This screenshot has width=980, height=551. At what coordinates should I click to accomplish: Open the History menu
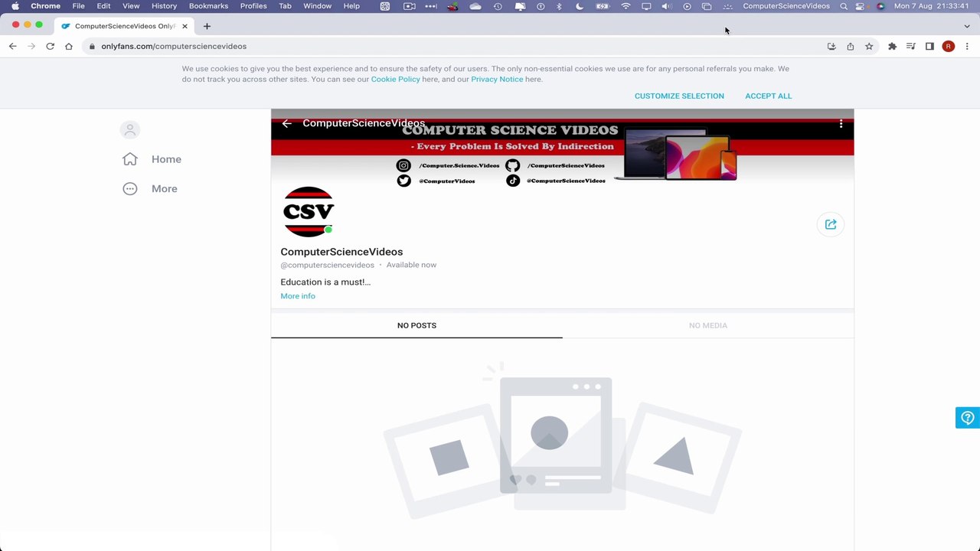coord(164,6)
